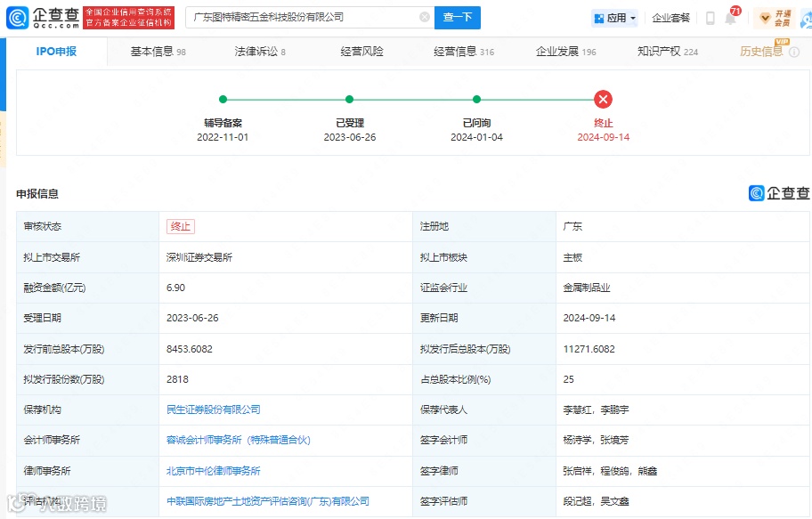The image size is (812, 519).
Task: Click sponsor representatives 李慧红，李鹏宇
Action: [x=596, y=410]
